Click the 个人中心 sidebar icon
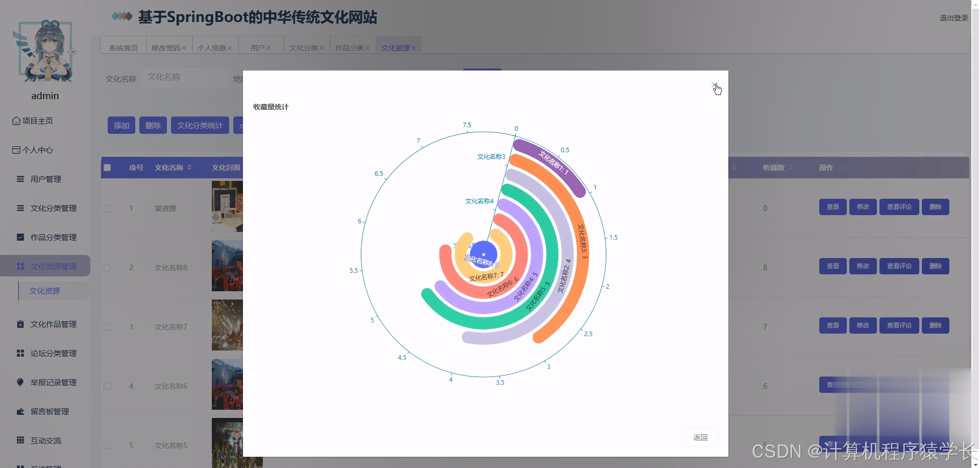Screen dimensions: 980x468 pyautogui.click(x=15, y=150)
